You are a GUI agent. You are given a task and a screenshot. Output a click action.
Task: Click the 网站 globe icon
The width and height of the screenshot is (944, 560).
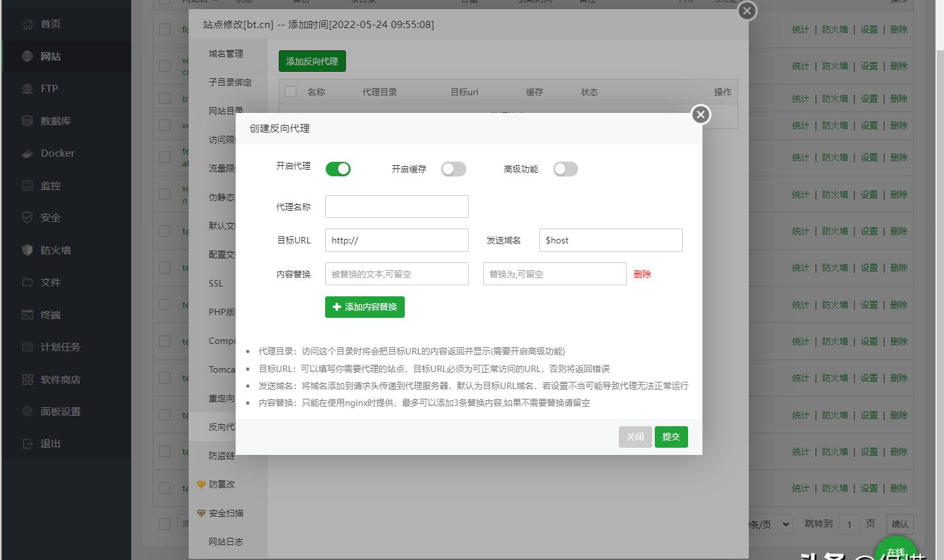[27, 57]
